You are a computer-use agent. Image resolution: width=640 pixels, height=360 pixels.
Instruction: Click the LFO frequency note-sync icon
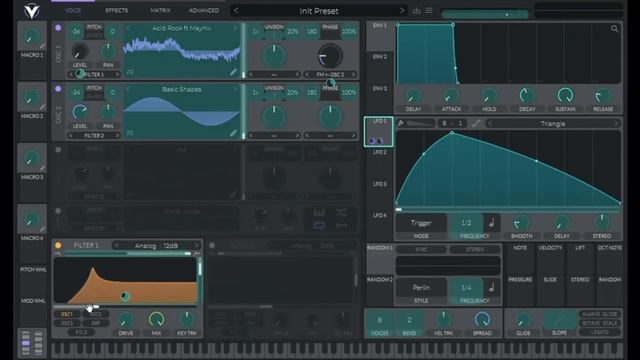click(492, 223)
